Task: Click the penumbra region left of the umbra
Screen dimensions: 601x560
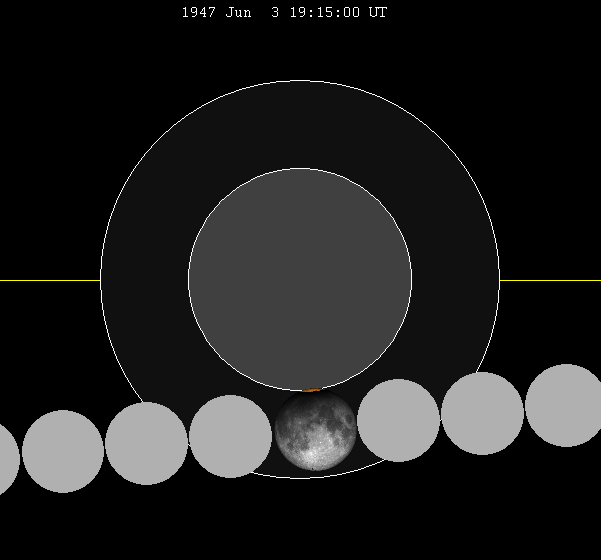Action: (145, 280)
